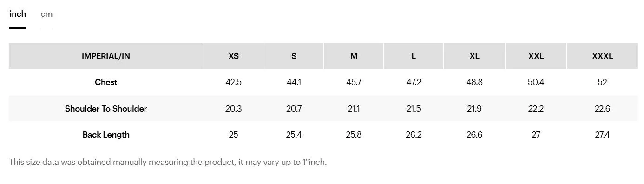Click the XXXL chest value 52
The width and height of the screenshot is (644, 184).
coord(603,82)
